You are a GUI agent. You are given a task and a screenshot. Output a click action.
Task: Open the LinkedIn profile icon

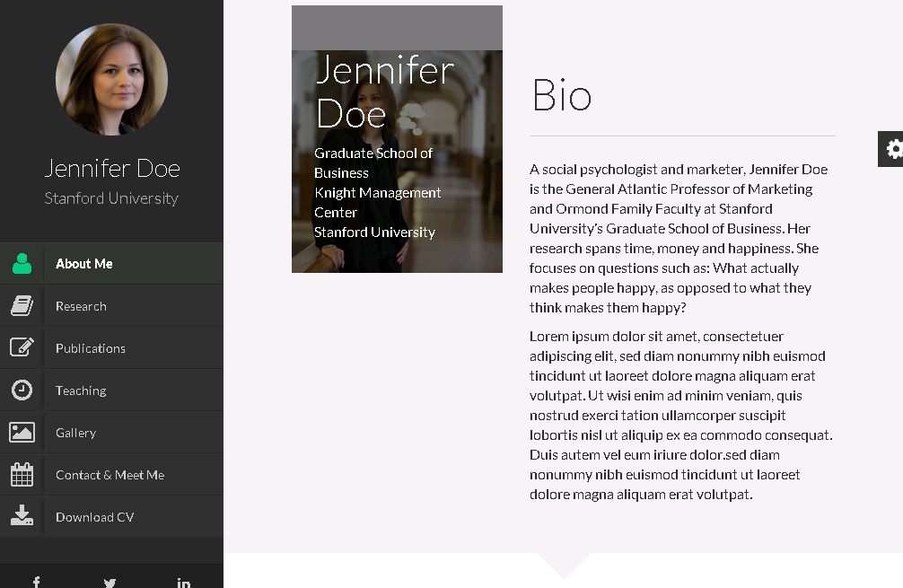point(183,583)
